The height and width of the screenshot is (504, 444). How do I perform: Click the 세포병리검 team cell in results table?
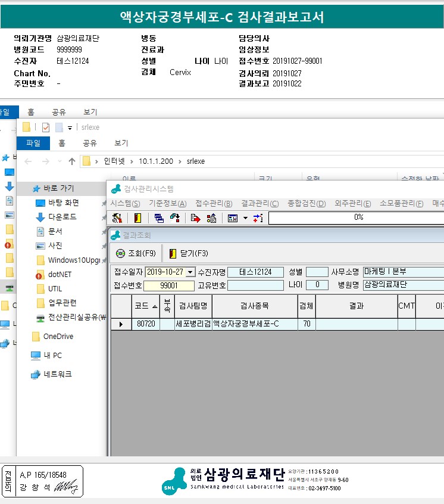click(x=193, y=324)
